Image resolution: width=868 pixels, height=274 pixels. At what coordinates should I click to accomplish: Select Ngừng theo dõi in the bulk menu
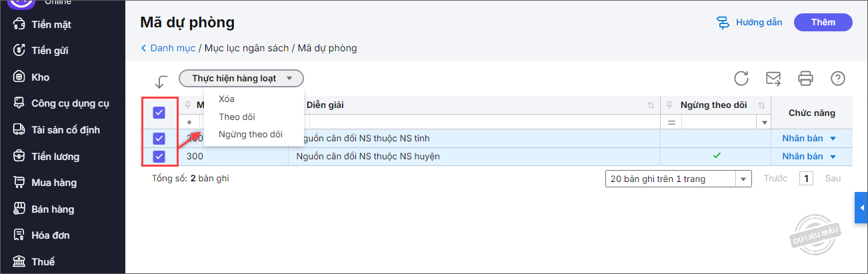(250, 135)
